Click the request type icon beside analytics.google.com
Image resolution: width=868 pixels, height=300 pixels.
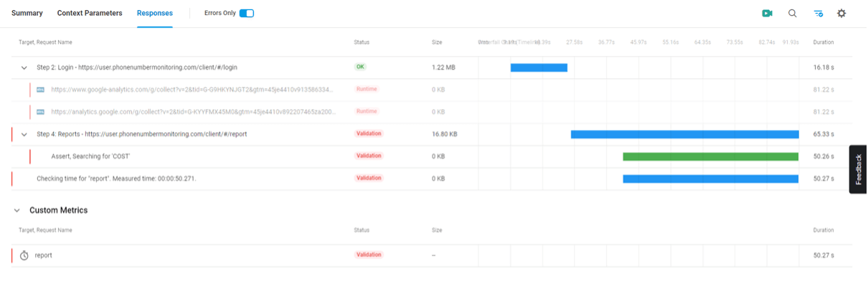[x=41, y=112]
